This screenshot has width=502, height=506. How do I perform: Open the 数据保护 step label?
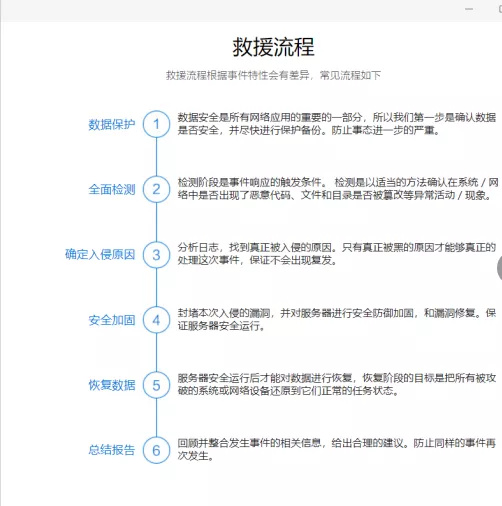(112, 124)
